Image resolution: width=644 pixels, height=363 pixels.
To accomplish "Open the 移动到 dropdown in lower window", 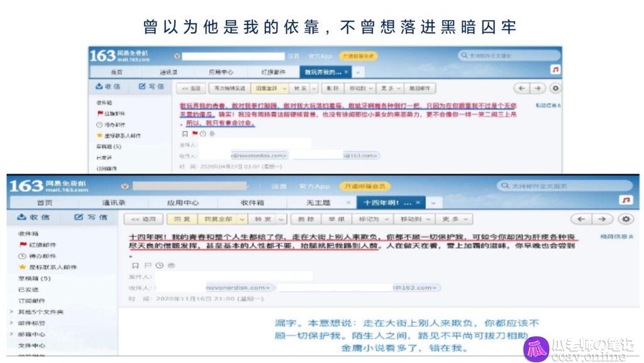I will (x=414, y=220).
